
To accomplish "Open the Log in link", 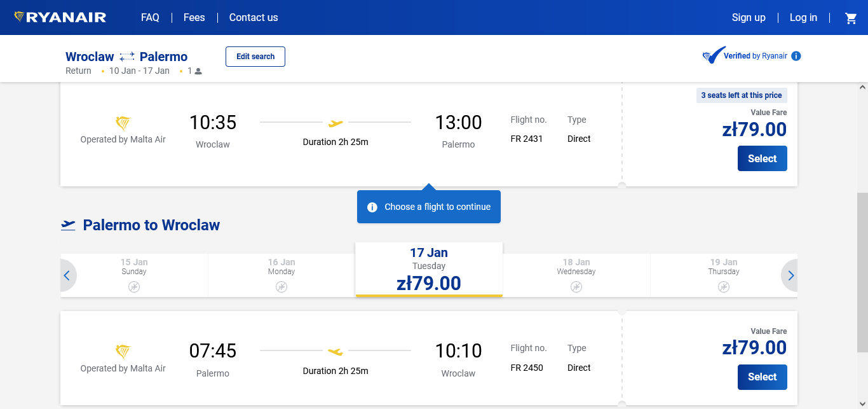I will (x=803, y=18).
